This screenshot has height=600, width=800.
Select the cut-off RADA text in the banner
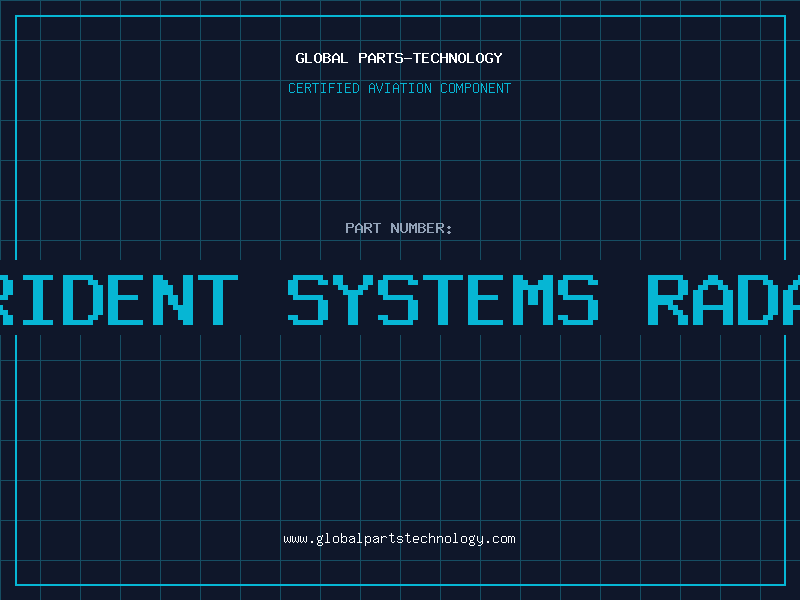[722, 299]
